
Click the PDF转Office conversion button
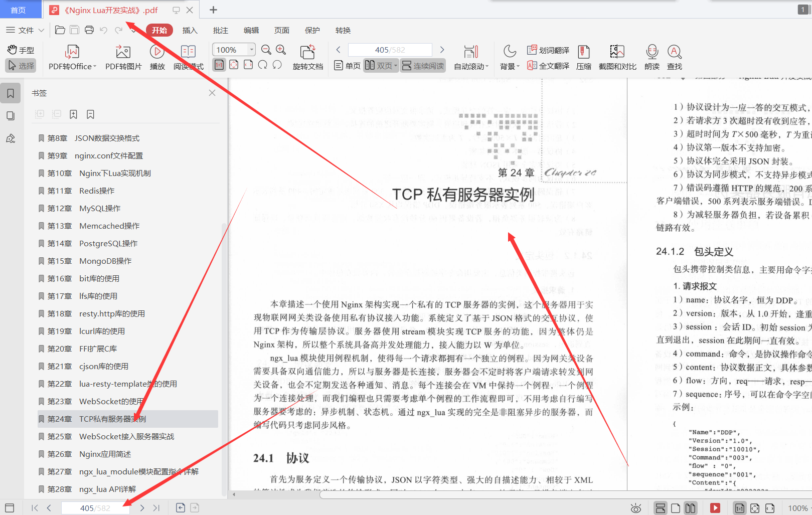pos(72,57)
